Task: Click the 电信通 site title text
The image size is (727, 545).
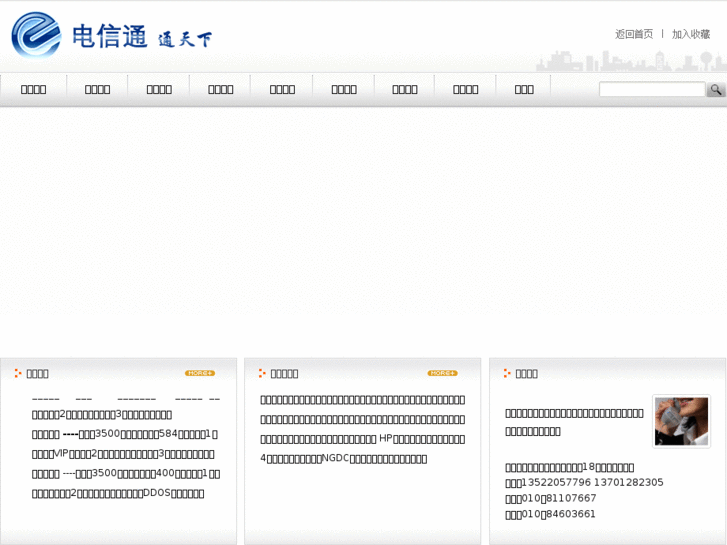Action: (x=109, y=36)
